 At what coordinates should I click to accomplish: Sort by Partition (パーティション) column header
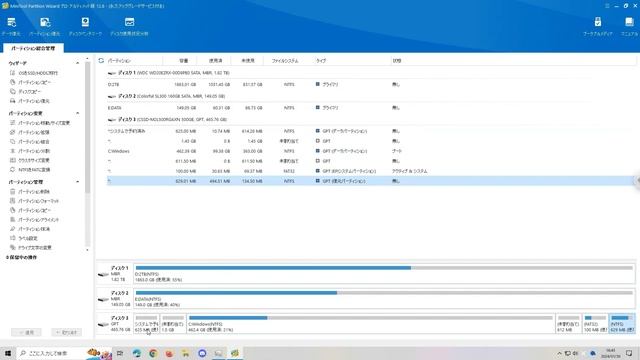click(119, 61)
